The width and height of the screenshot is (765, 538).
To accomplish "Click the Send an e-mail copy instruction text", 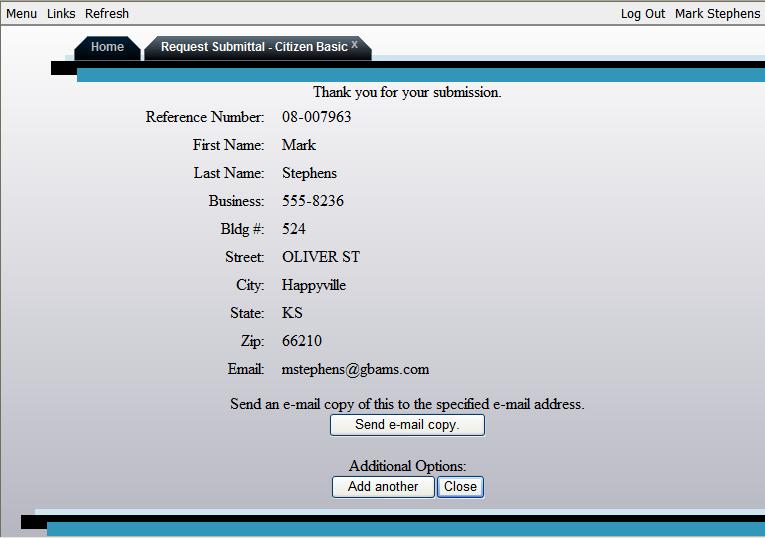I will 407,404.
